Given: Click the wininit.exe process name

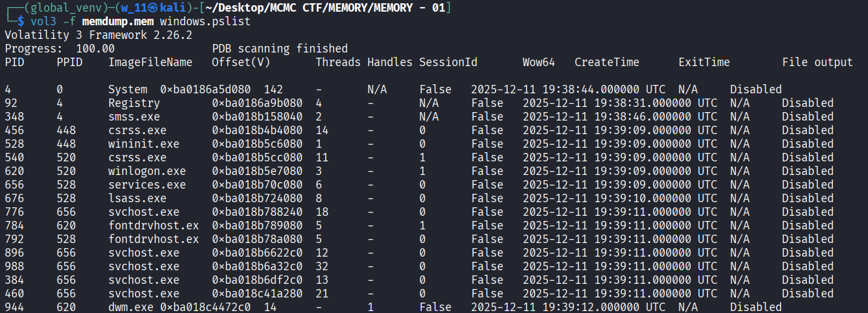Looking at the screenshot, I should click(x=144, y=144).
